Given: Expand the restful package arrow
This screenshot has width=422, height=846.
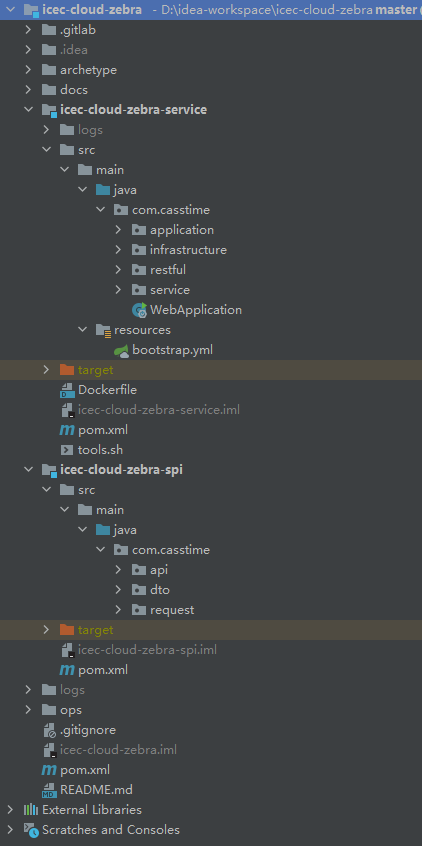Looking at the screenshot, I should point(119,270).
